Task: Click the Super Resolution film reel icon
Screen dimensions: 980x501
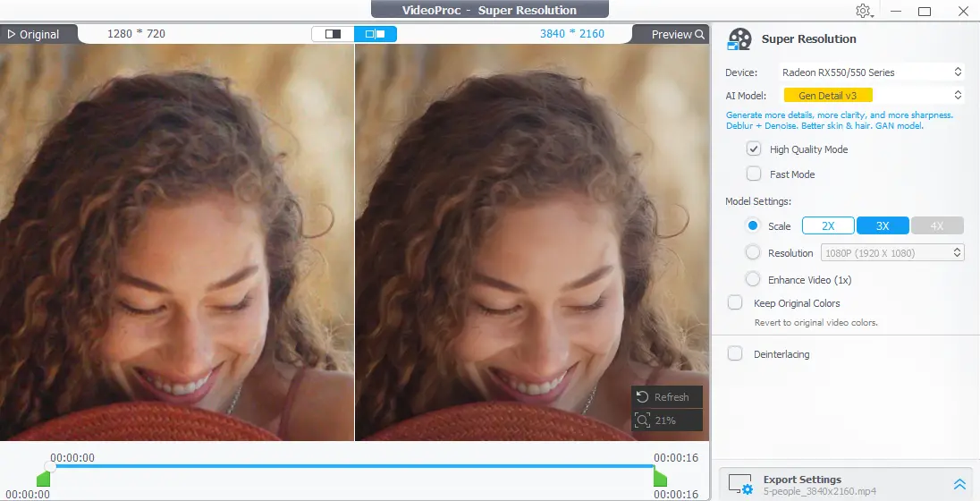Action: (739, 38)
